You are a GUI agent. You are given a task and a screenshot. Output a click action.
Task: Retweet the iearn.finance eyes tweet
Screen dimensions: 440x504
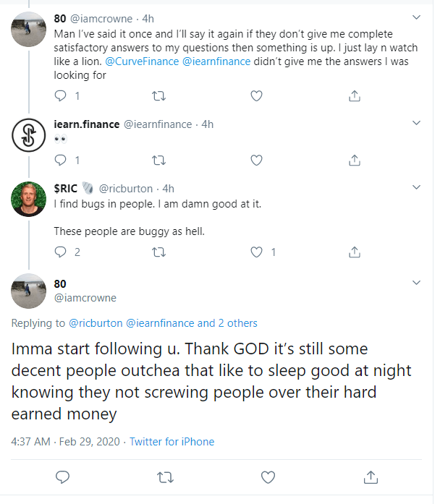tap(160, 159)
